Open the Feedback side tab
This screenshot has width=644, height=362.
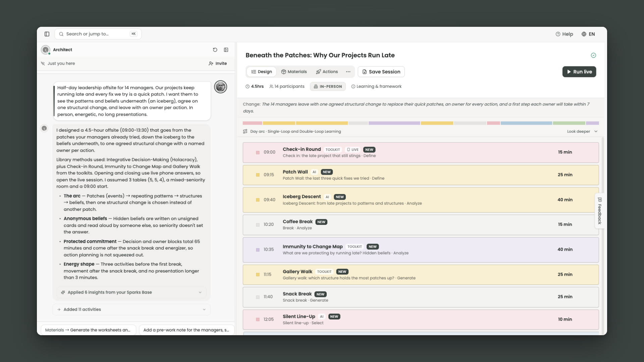coord(599,211)
